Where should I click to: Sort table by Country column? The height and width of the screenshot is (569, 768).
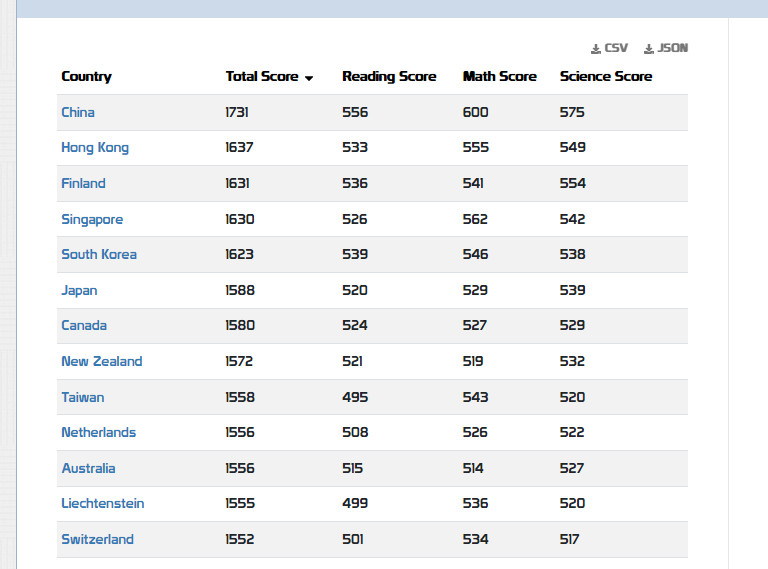tap(86, 76)
